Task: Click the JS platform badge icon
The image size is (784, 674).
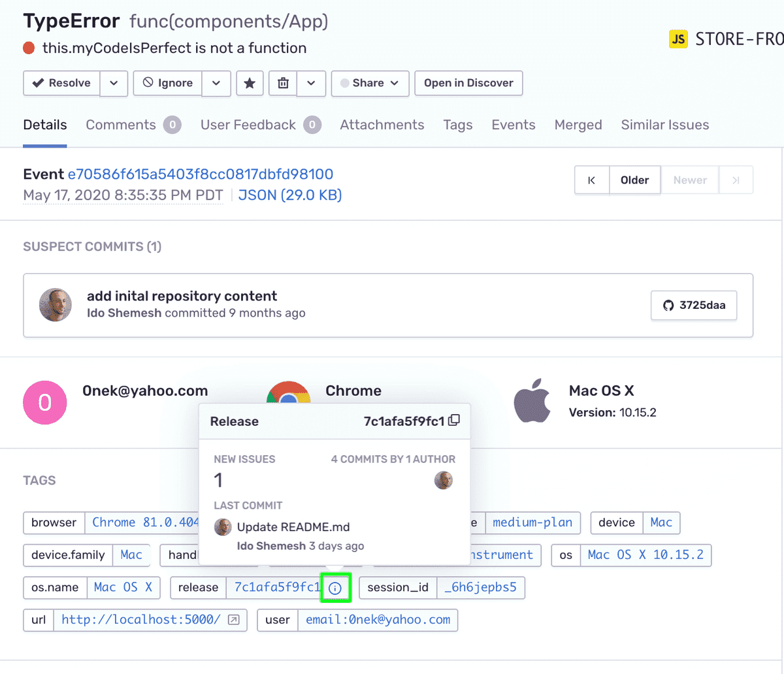Action: 678,39
